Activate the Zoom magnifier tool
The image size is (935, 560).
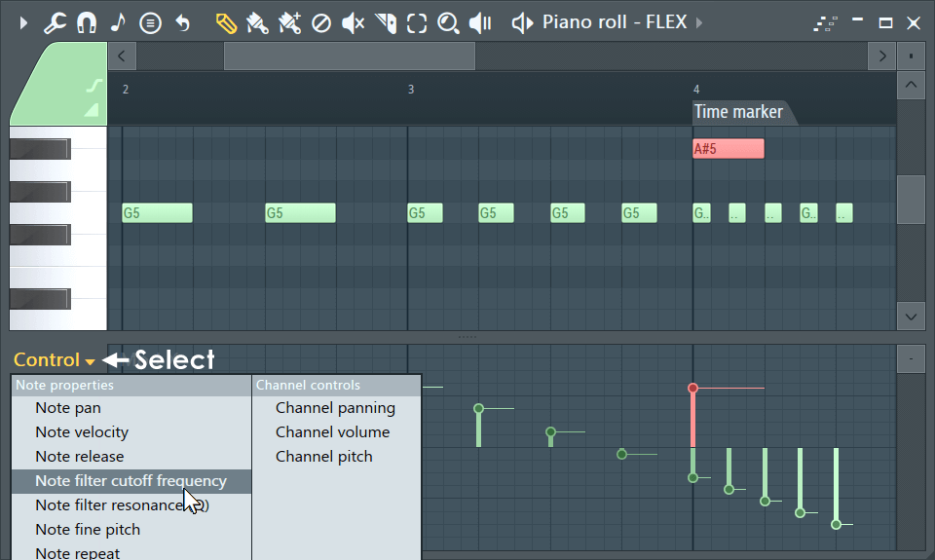[x=448, y=23]
